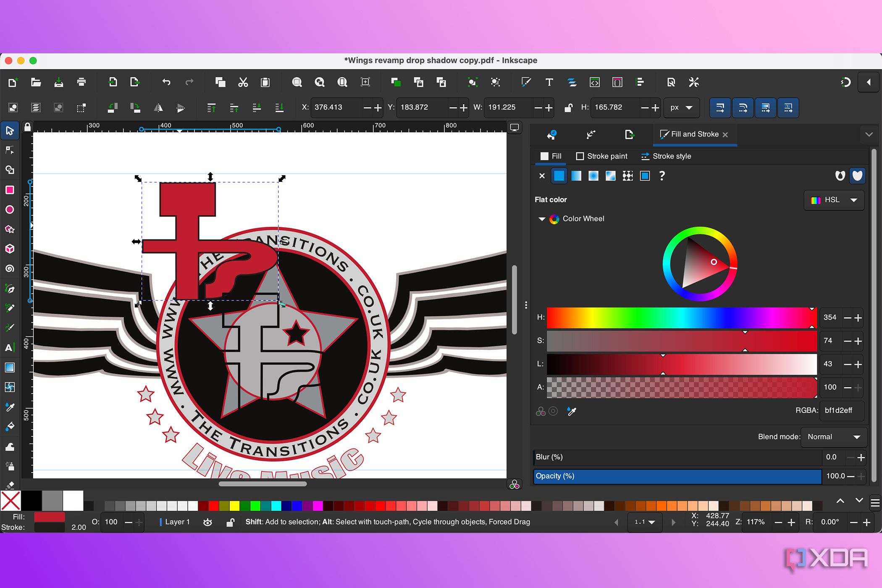The width and height of the screenshot is (882, 588).
Task: Click the Print document icon
Action: tap(81, 82)
